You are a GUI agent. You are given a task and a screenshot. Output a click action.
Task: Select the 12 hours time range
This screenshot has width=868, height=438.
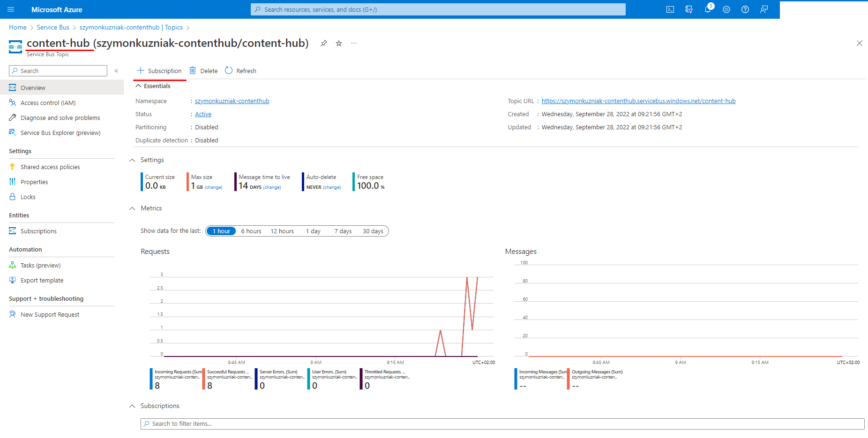282,231
